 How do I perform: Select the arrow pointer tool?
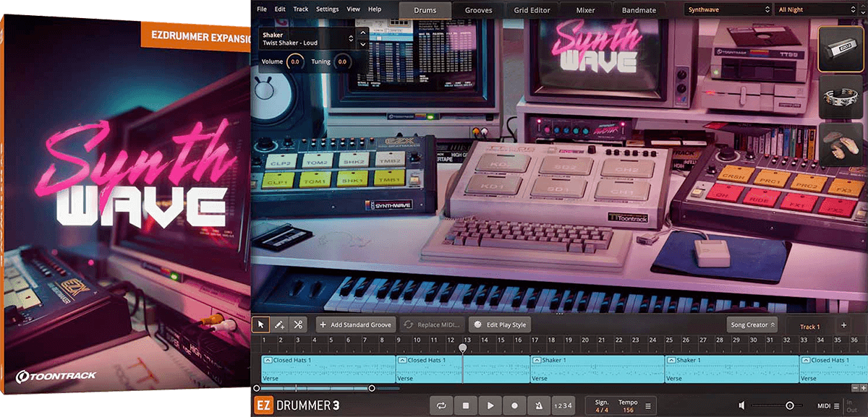(x=261, y=324)
